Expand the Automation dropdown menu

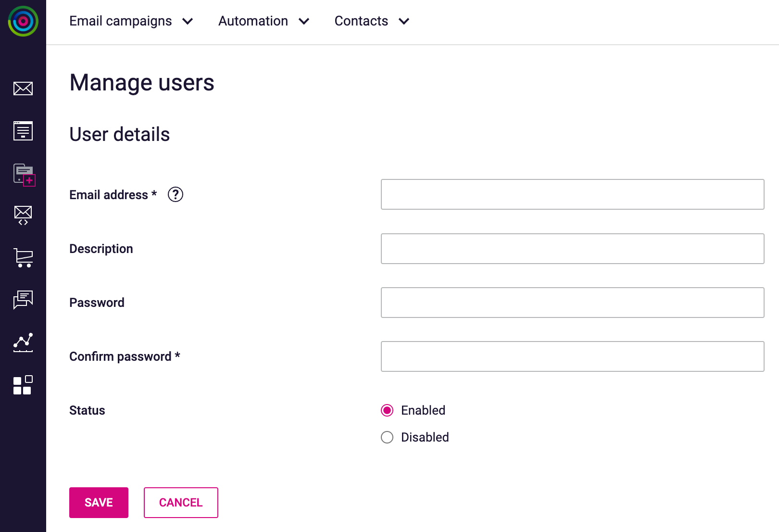pos(264,21)
